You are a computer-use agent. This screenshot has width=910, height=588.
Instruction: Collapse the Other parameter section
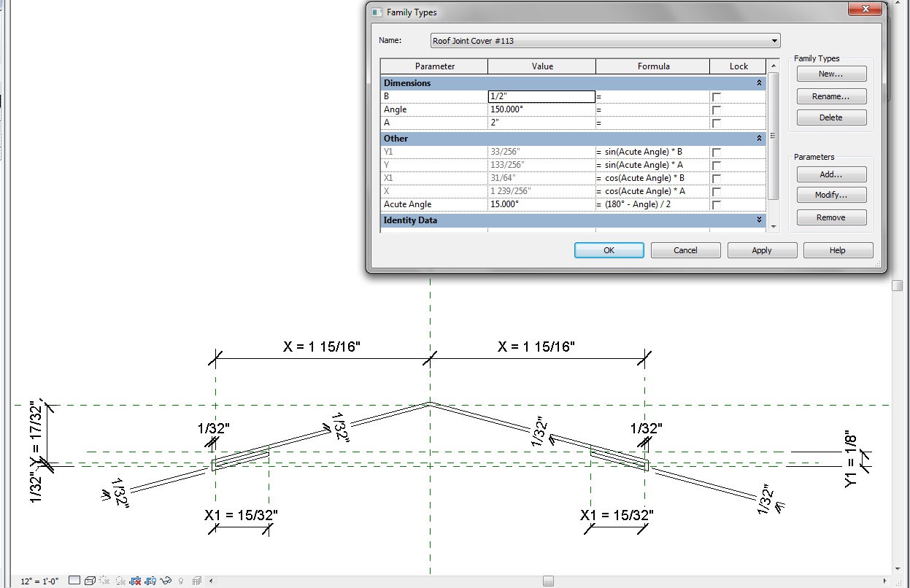[x=759, y=138]
